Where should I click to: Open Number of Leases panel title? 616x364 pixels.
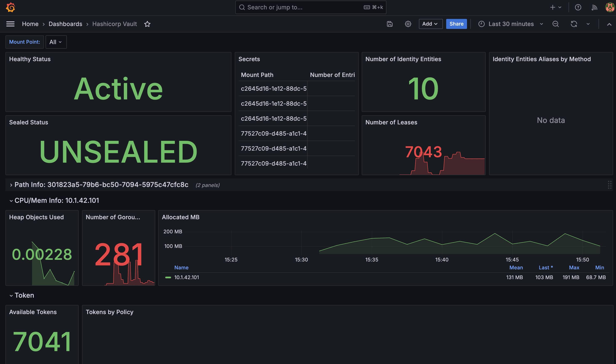click(391, 122)
